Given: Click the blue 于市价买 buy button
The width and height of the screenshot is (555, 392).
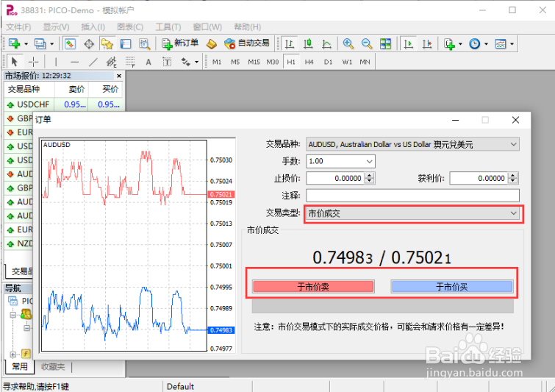Looking at the screenshot, I should pyautogui.click(x=451, y=287).
